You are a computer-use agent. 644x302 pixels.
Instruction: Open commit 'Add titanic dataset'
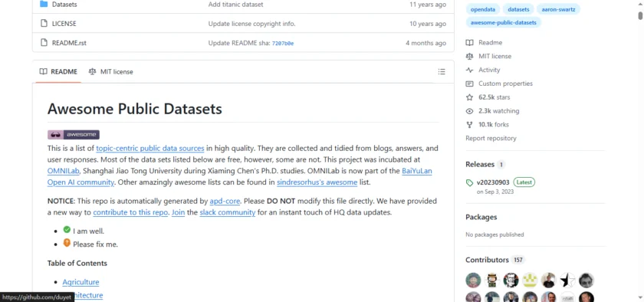coord(236,5)
